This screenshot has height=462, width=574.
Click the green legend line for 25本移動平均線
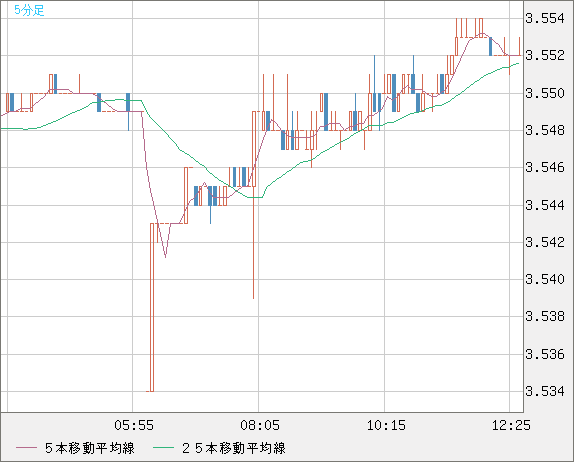(163, 448)
